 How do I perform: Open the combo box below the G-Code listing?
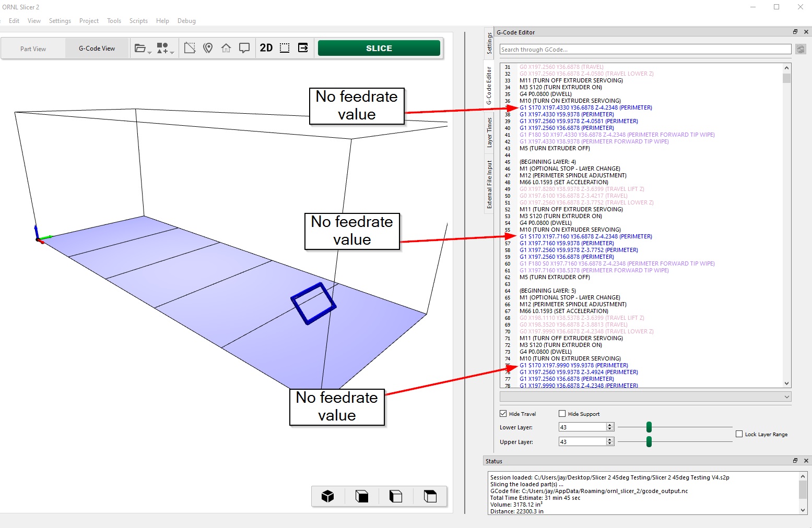coord(645,397)
